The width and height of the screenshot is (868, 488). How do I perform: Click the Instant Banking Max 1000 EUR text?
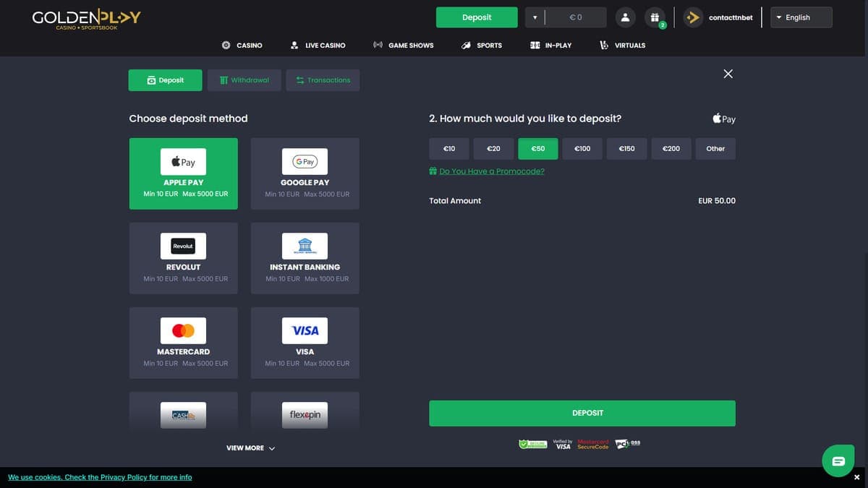[x=326, y=279]
